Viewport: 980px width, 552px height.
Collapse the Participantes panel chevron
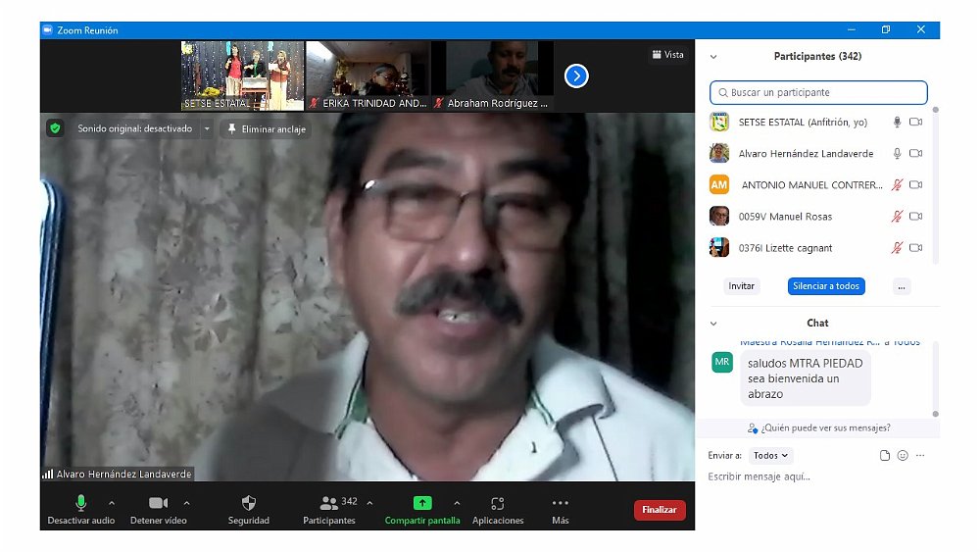pos(713,57)
